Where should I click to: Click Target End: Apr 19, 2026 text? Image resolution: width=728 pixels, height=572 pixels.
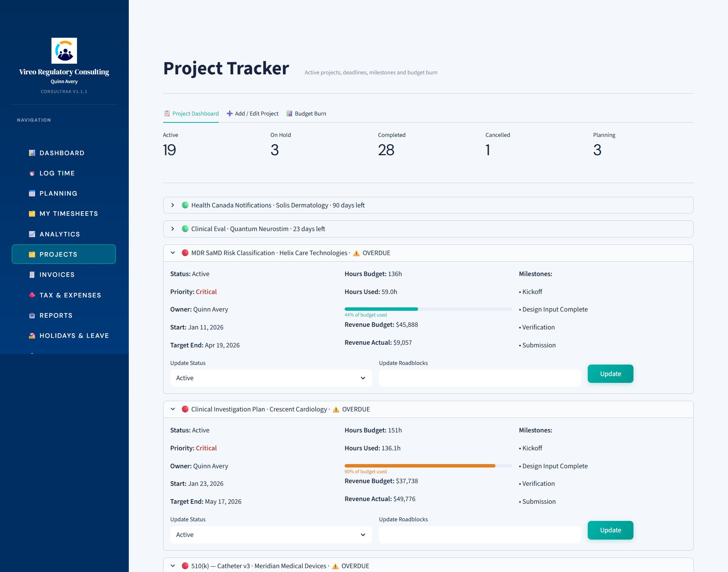(x=205, y=345)
